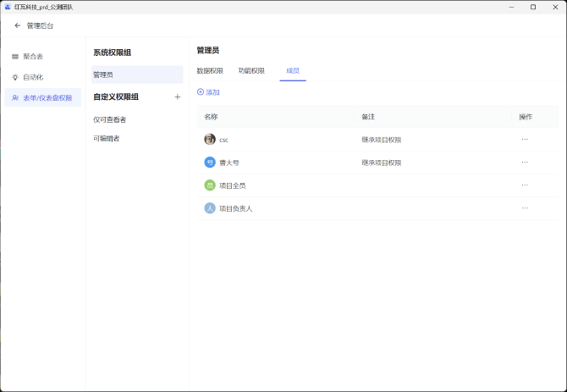
Task: Open 自动化 in the sidebar
Action: point(32,77)
